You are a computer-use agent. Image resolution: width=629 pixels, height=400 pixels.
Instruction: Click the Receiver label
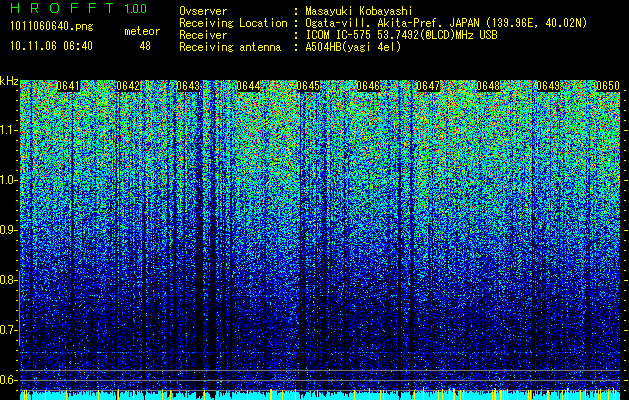point(203,35)
